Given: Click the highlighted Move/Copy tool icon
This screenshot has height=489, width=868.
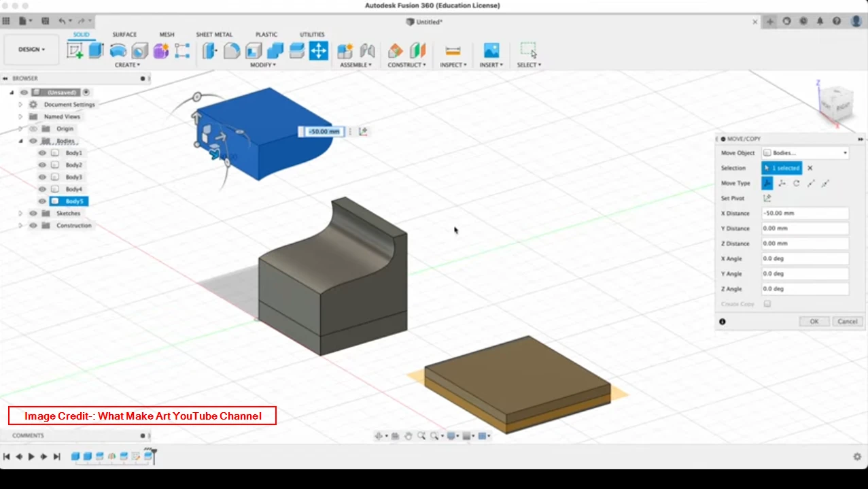Looking at the screenshot, I should (319, 50).
